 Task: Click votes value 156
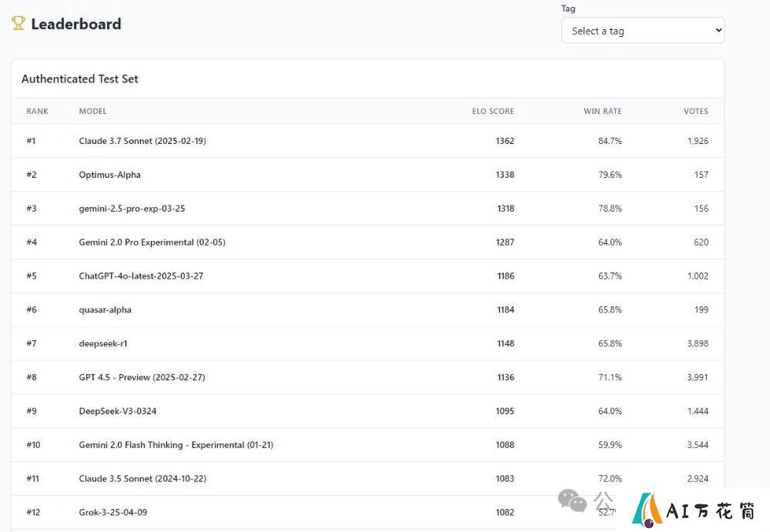(701, 209)
